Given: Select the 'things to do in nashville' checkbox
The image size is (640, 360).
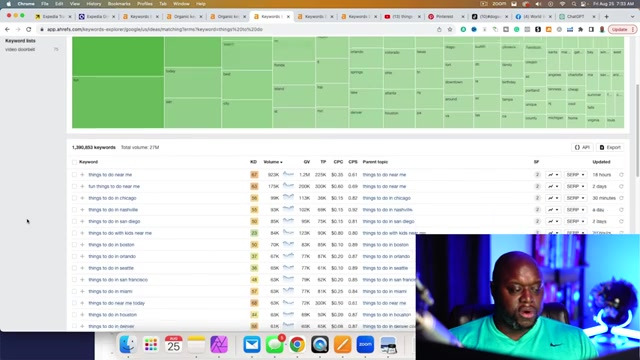Looking at the screenshot, I should pyautogui.click(x=74, y=210).
